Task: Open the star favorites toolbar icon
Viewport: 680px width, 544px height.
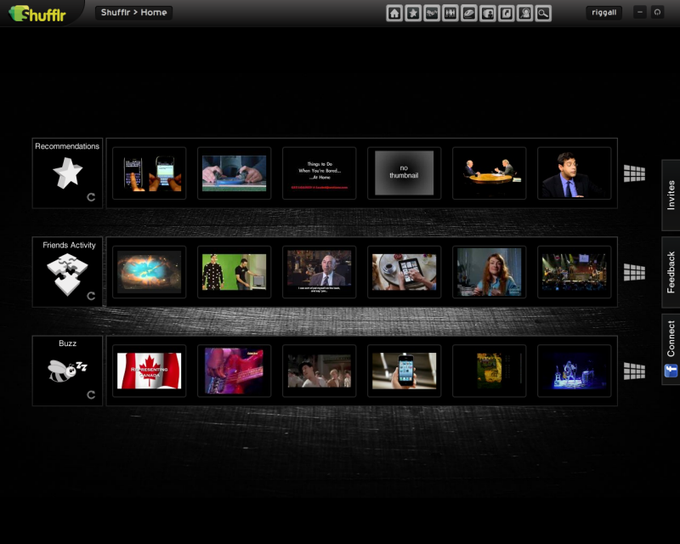Action: pos(413,13)
